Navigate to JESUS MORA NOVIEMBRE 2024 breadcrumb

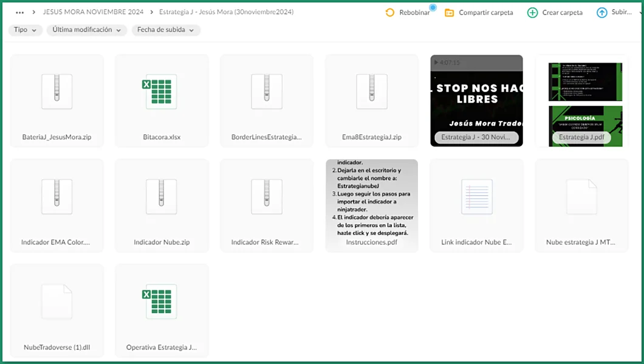tap(93, 12)
